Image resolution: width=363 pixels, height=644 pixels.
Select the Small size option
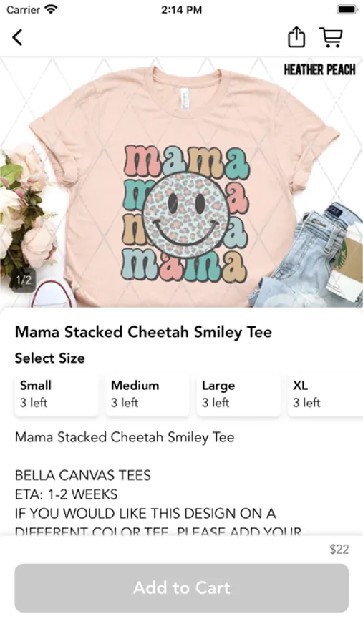click(x=57, y=394)
